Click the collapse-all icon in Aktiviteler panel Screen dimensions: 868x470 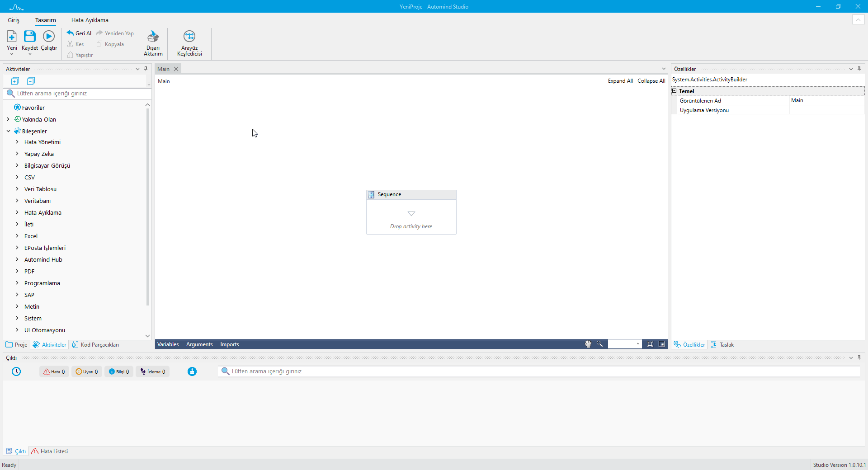(x=31, y=81)
